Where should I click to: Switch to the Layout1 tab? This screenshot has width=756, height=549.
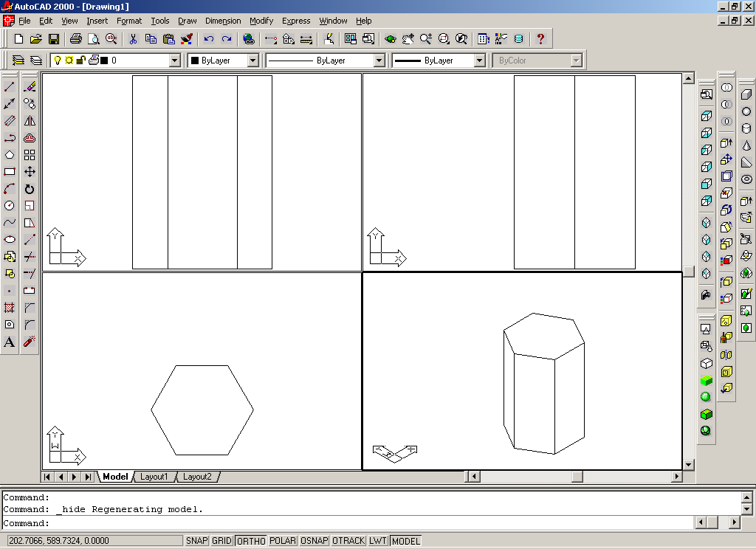pyautogui.click(x=154, y=477)
